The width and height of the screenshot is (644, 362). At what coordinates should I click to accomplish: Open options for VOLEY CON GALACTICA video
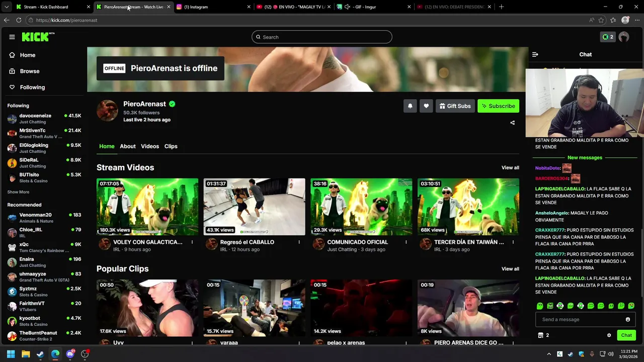[192, 242]
